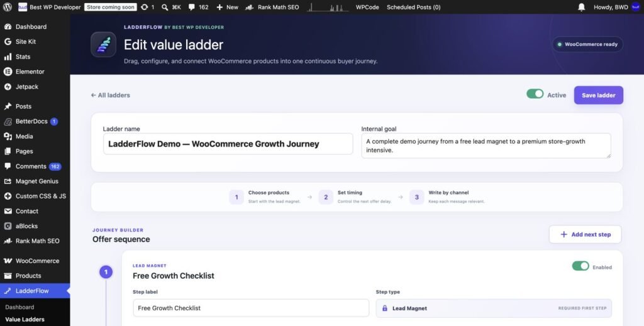Open the Rank Math SEO admin bar icon
Screen dimensions: 644x326
coord(249,7)
